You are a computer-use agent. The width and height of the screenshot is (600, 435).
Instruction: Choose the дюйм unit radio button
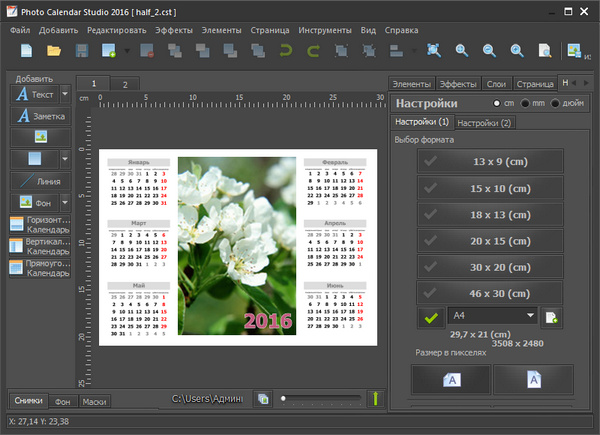(556, 104)
